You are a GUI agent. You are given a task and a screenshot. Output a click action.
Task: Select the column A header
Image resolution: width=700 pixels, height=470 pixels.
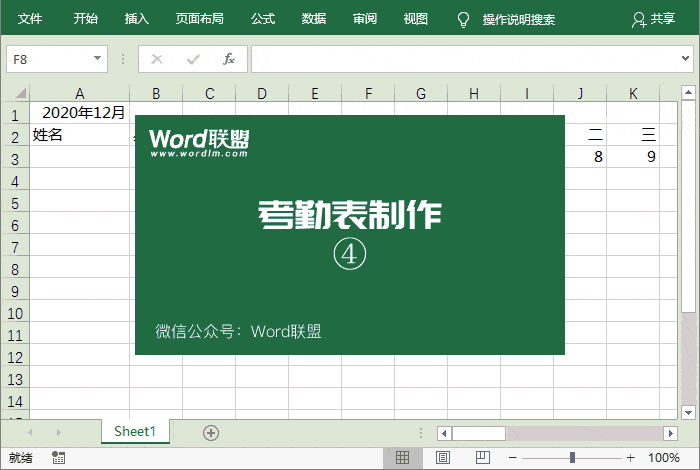[x=79, y=94]
